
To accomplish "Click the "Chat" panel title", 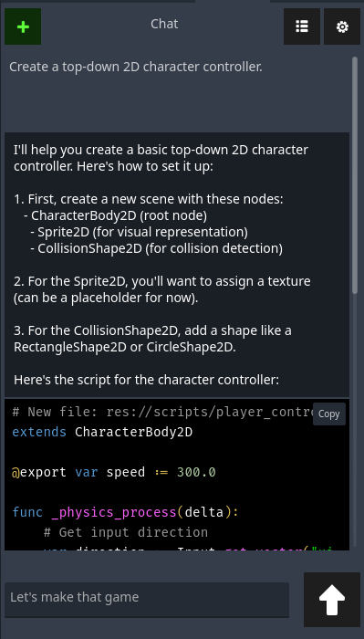I will (x=164, y=24).
